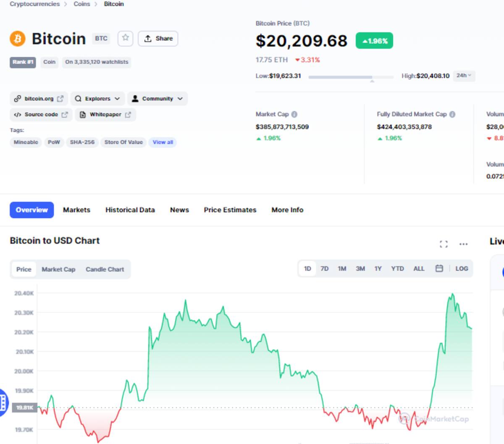This screenshot has width=504, height=444.
Task: Expand the Community dropdown
Action: tap(157, 99)
